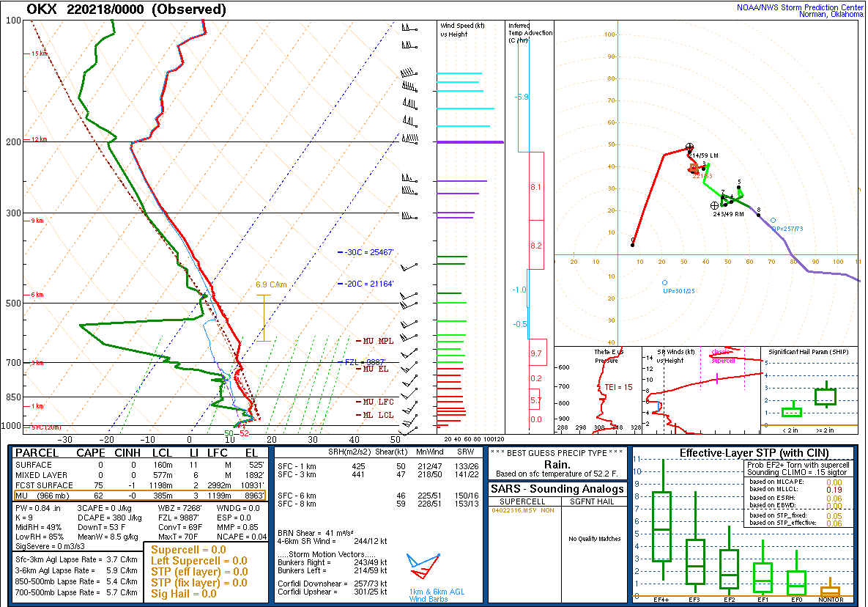Image resolution: width=868 pixels, height=607 pixels.
Task: Click the Bunkers left-mover marker labeled 214/59 LM
Action: tap(689, 147)
